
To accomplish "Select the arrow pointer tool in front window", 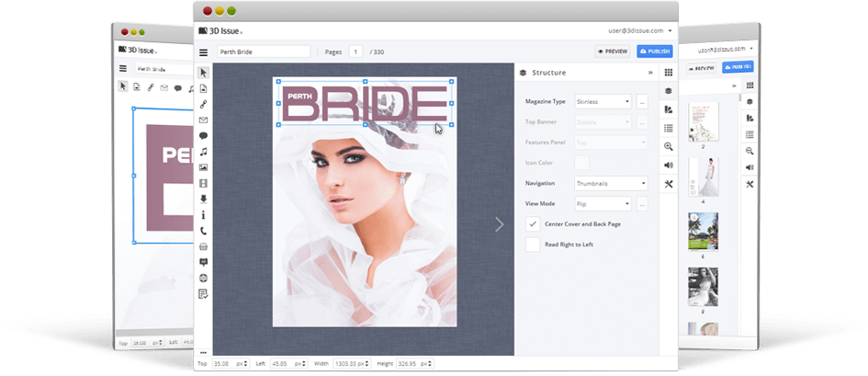I will [204, 73].
